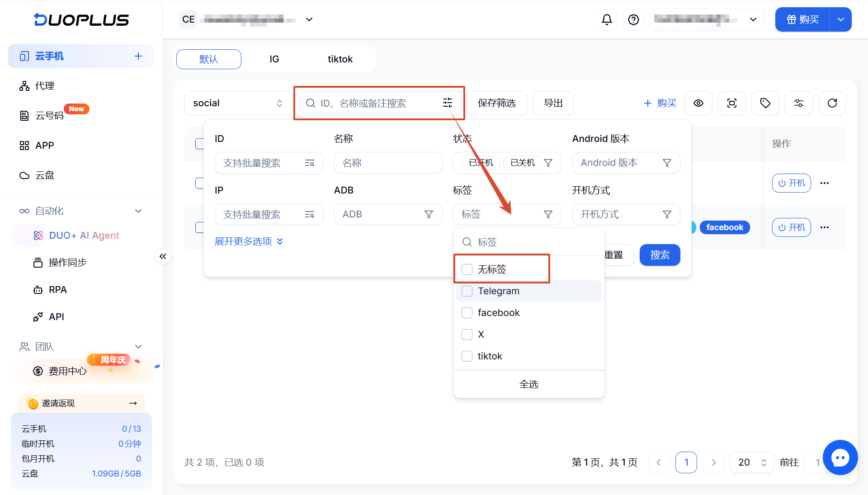
Task: Refresh the list with the reload icon
Action: 832,103
